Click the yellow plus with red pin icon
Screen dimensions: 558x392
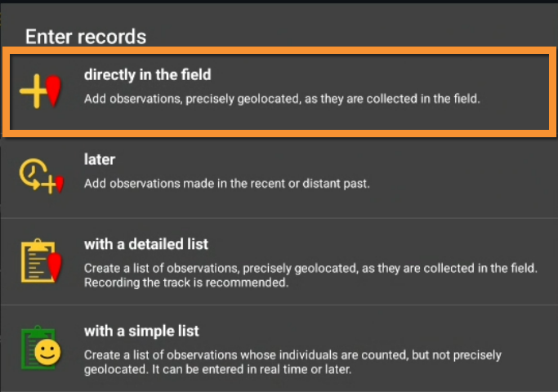click(41, 91)
